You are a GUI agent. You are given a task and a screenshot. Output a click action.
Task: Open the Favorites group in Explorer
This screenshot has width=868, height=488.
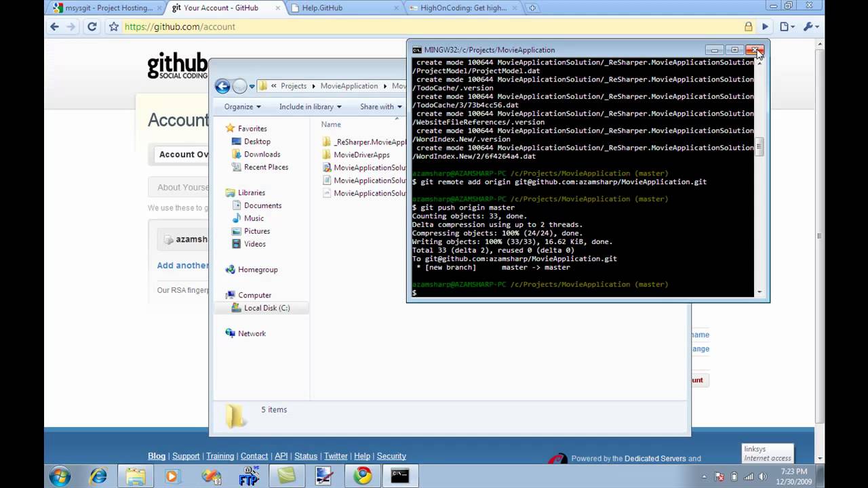pyautogui.click(x=252, y=129)
